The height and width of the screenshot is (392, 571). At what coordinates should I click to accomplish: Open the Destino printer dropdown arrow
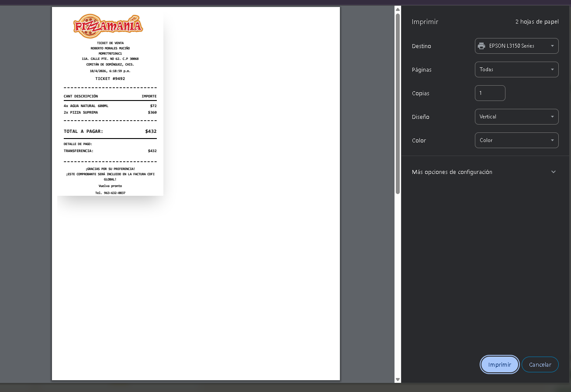[552, 46]
